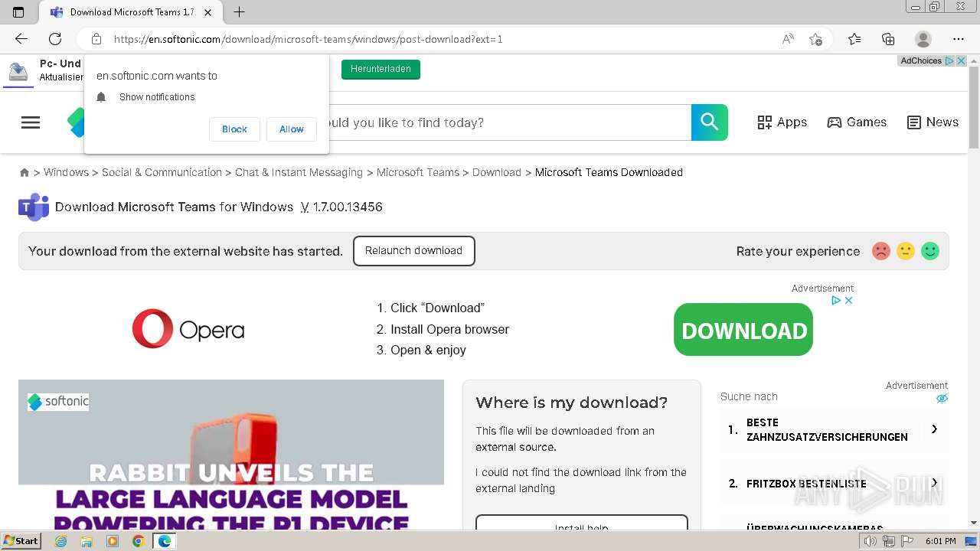Select the version 1.7.00.13456 text
The height and width of the screenshot is (551, 980).
point(348,207)
